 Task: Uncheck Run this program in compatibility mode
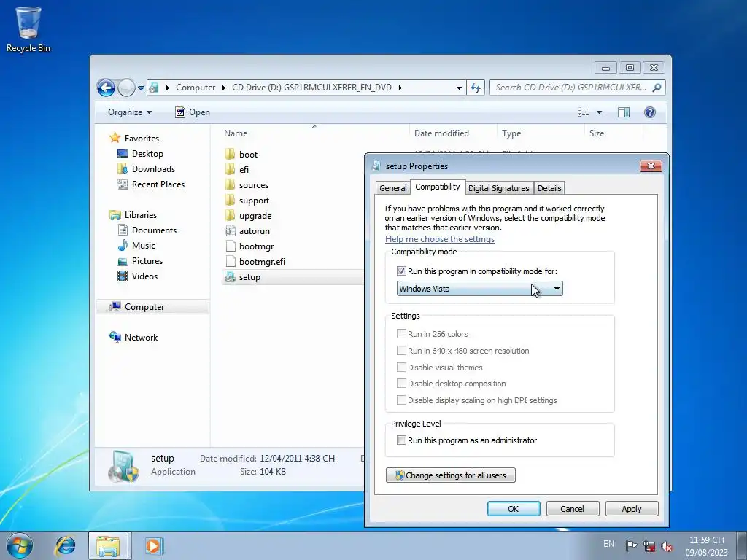coord(401,271)
